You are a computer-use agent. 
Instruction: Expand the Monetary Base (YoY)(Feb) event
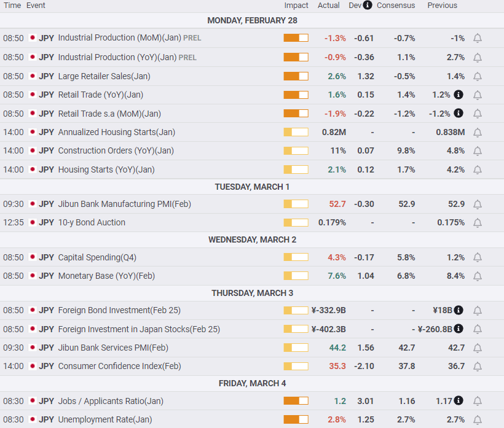click(x=252, y=276)
